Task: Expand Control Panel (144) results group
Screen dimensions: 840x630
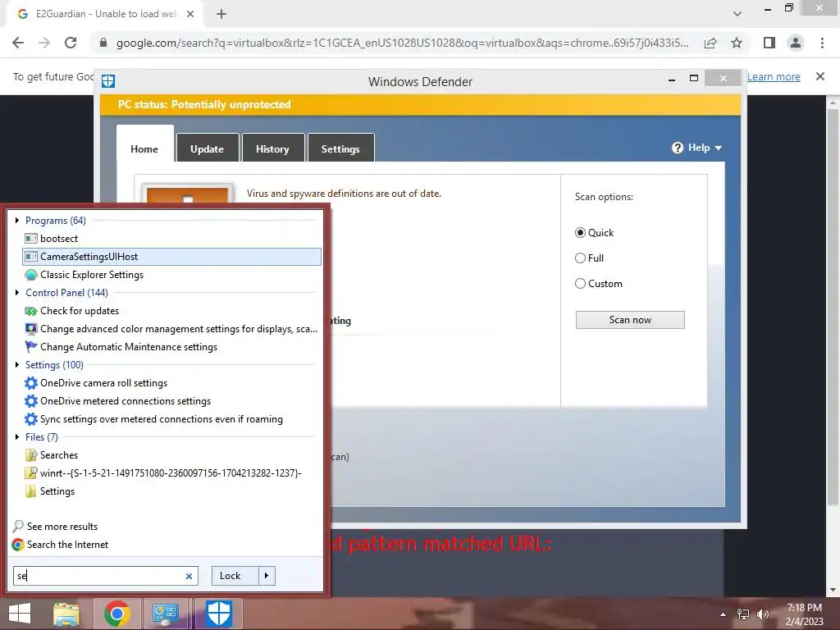Action: pos(17,293)
